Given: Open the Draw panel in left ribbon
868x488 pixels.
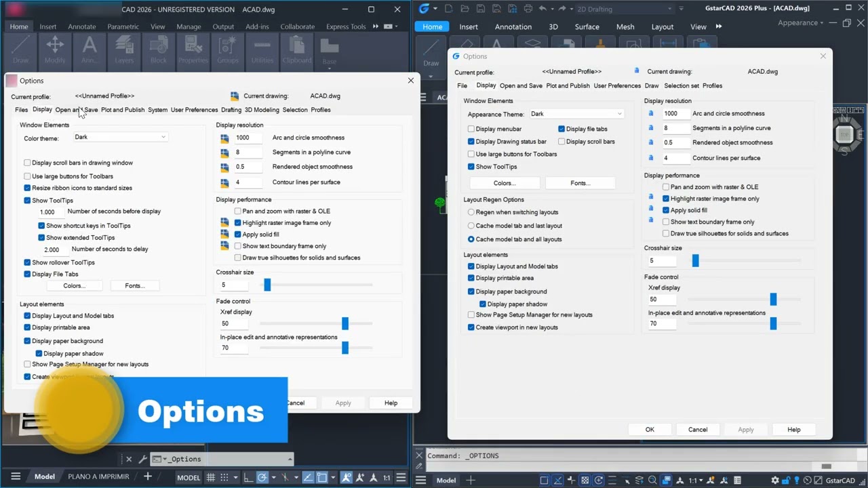Looking at the screenshot, I should [x=20, y=50].
